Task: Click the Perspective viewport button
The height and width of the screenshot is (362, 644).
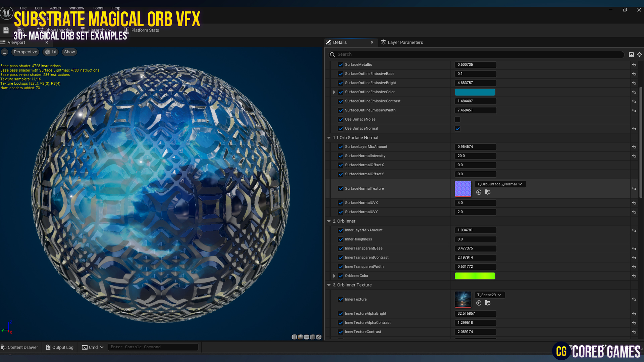Action: [25, 52]
